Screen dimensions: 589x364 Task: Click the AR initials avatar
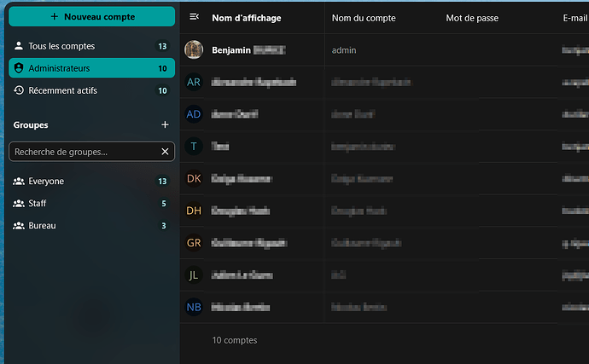click(x=194, y=82)
